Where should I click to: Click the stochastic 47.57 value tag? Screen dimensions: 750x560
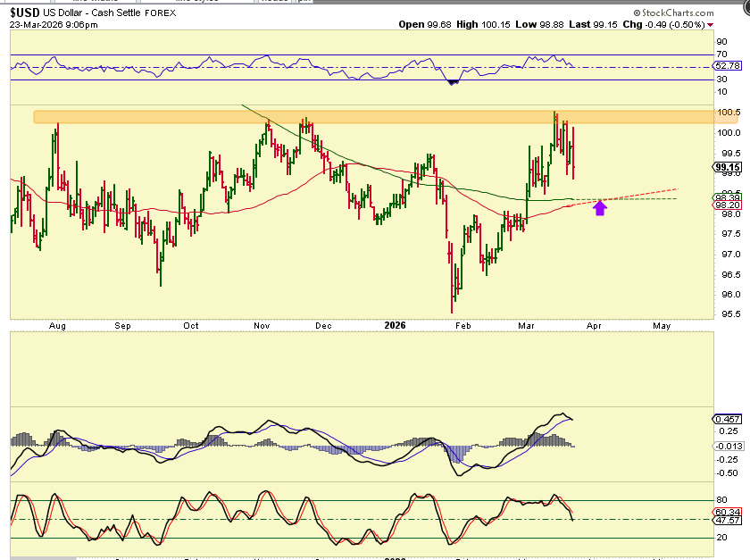pos(727,520)
